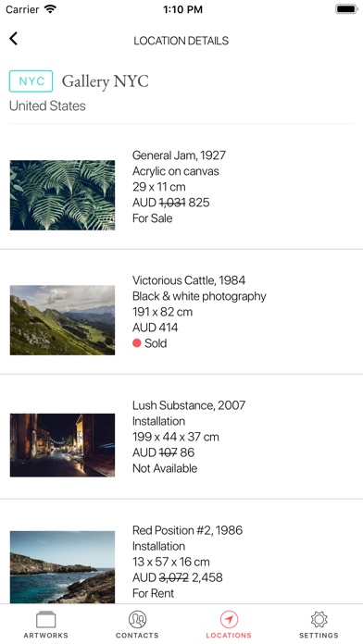Open the rocky coast artwork thumbnail

62,567
